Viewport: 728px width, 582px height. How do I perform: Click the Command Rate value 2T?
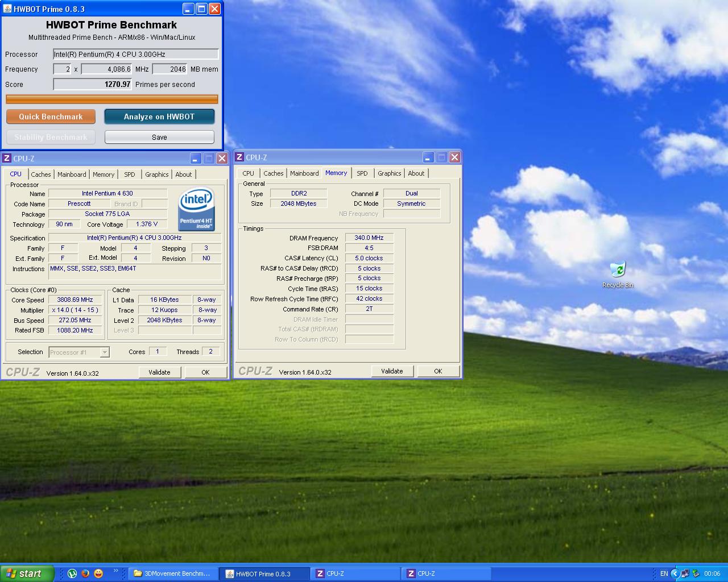(369, 309)
